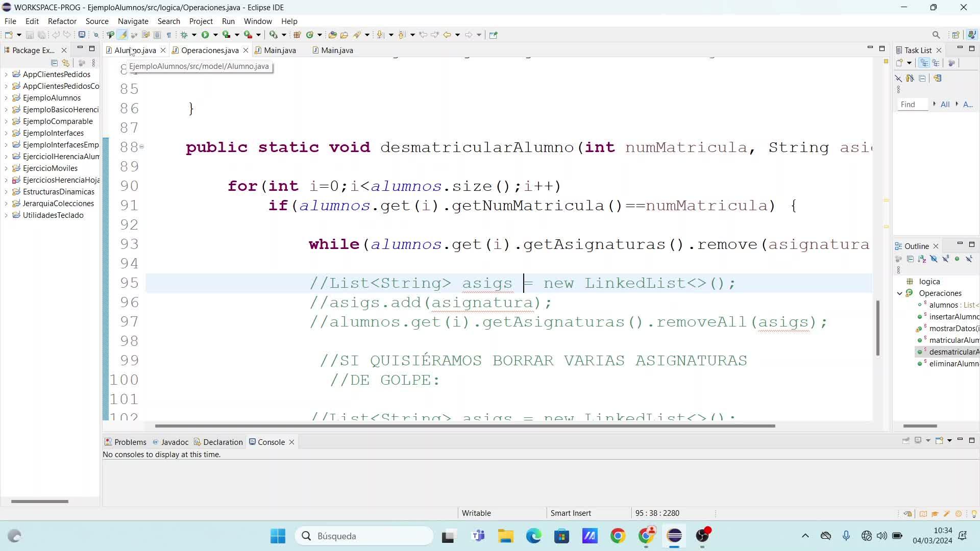
Task: Click the Debug bug icon in toolbar
Action: (184, 35)
